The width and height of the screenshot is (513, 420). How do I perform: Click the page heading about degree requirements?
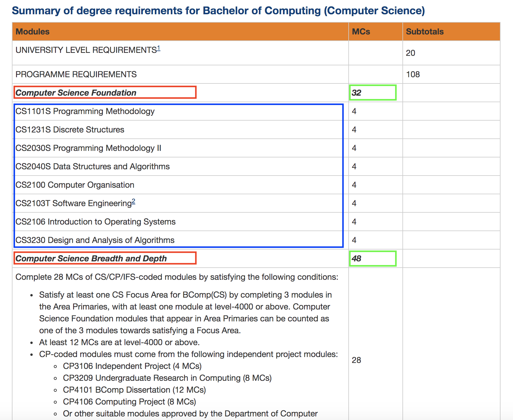click(218, 10)
